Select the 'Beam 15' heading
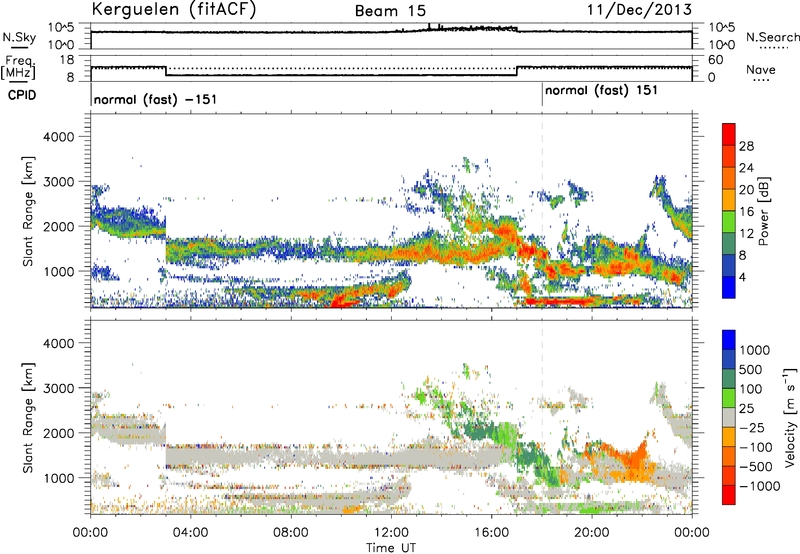 [x=390, y=11]
